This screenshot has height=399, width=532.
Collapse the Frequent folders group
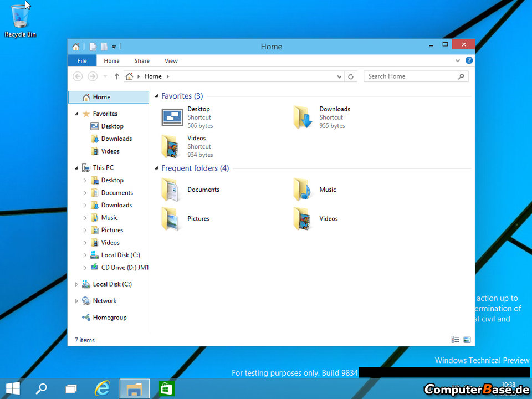click(x=156, y=168)
